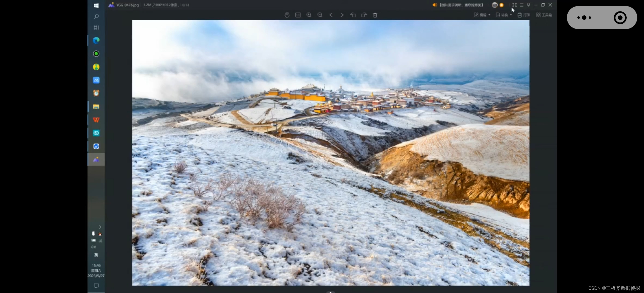This screenshot has height=293, width=644.
Task: Rotate the image counterclockwise
Action: [x=353, y=15]
